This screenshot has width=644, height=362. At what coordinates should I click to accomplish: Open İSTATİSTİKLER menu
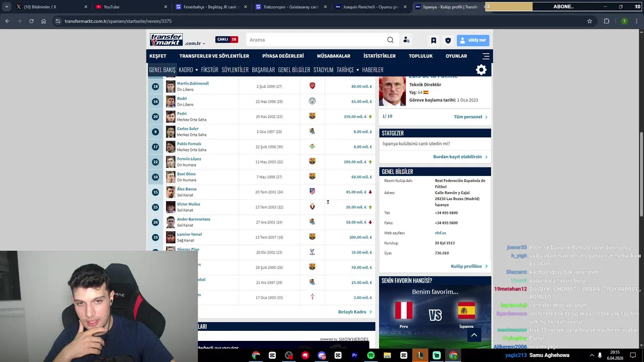click(x=379, y=56)
